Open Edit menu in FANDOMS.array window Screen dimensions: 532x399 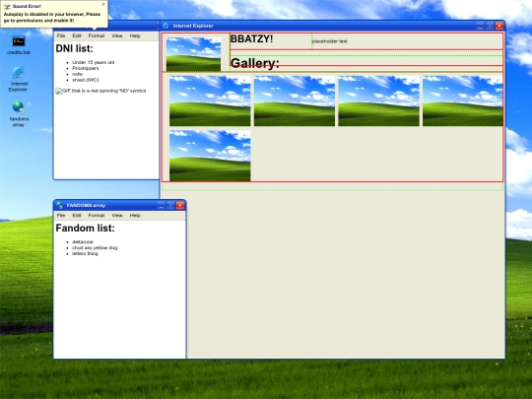[x=77, y=216]
